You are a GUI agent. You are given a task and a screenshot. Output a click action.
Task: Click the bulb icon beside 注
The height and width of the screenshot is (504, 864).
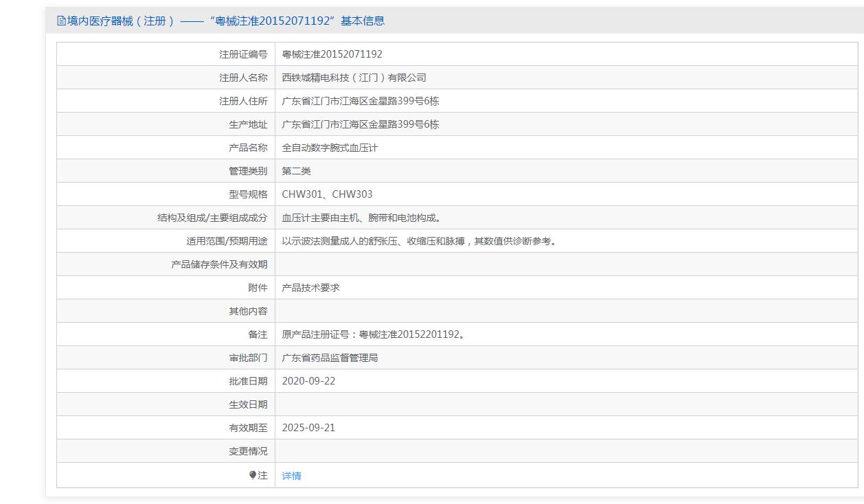click(253, 475)
